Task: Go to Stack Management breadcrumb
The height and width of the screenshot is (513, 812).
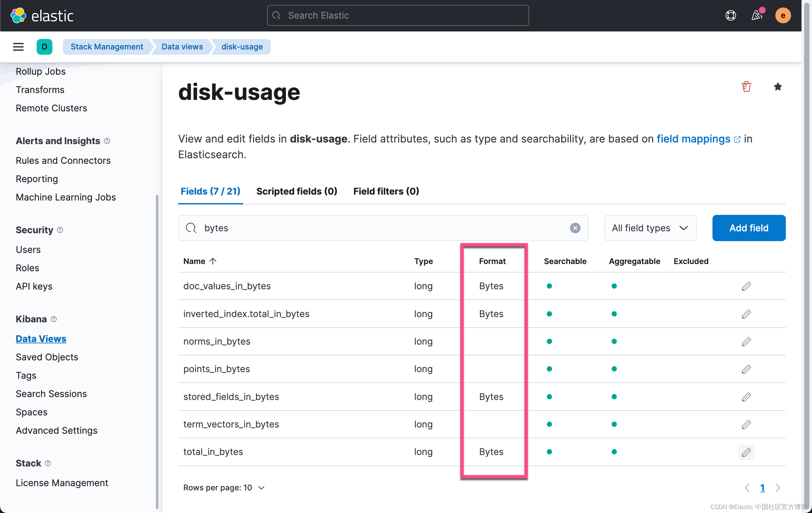Action: (x=106, y=47)
